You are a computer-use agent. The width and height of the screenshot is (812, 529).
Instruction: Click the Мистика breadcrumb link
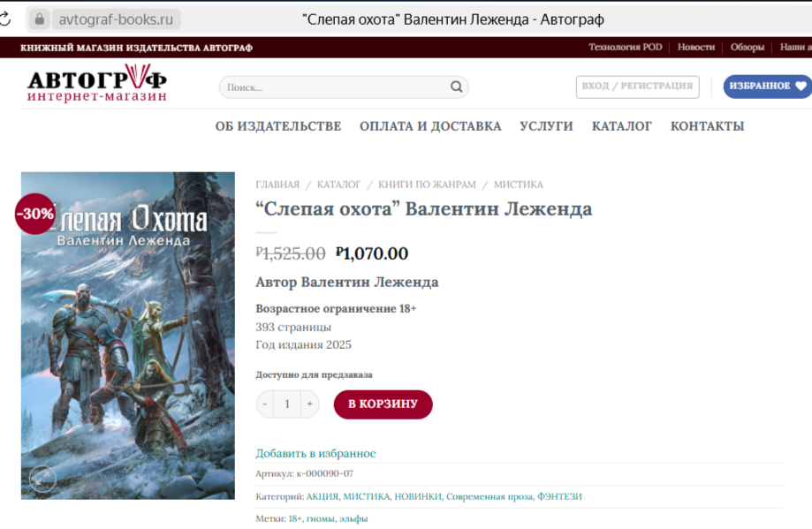click(x=518, y=185)
